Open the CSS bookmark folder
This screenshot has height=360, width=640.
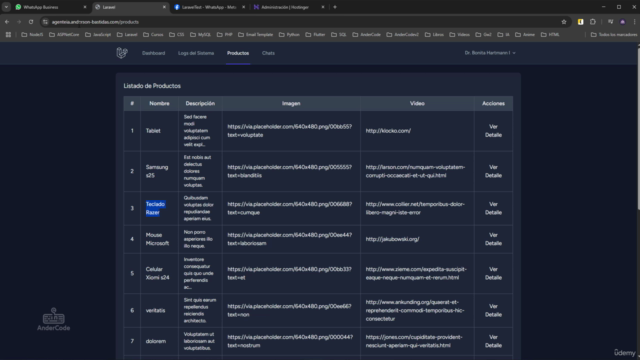tap(177, 35)
